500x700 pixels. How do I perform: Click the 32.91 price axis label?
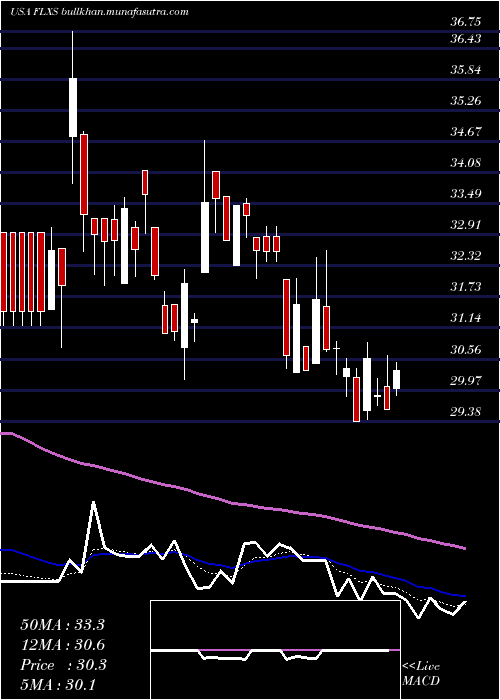[x=465, y=225]
